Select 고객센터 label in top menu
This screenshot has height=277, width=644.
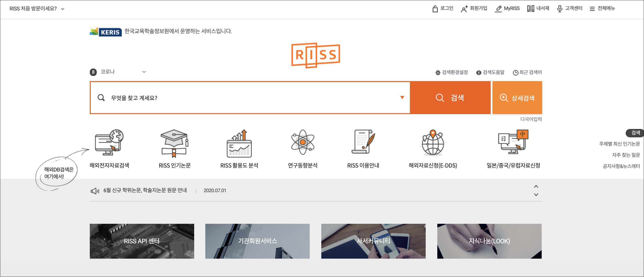(x=574, y=8)
